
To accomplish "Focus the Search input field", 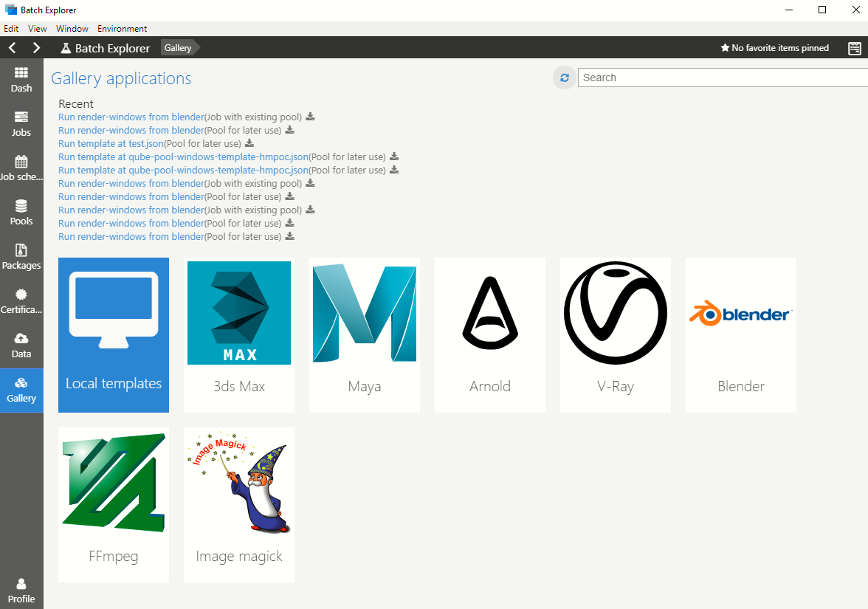I will pos(723,78).
